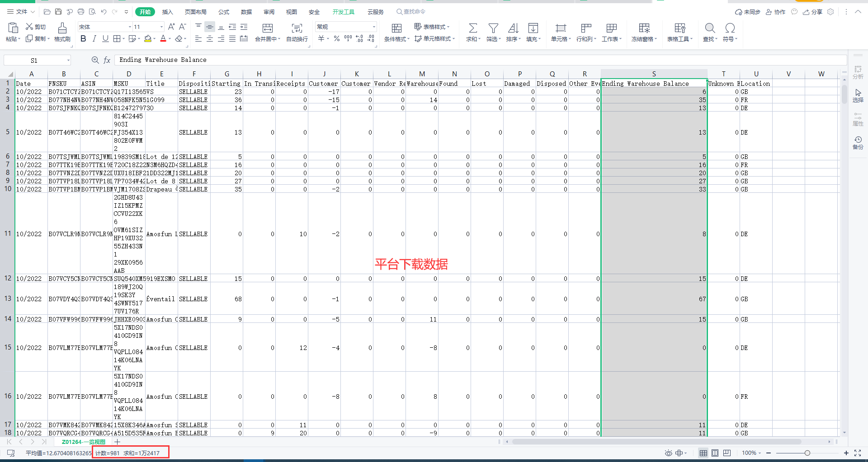Screen dimensions: 868x462
Task: Click the search command box (查找命令)
Action: (411, 12)
